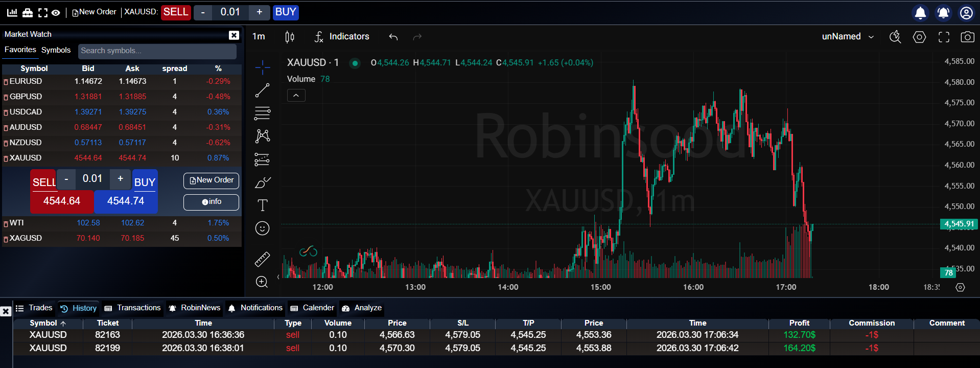Toggle the eye visibility icon in top bar
Screen dimensions: 980x368
click(x=56, y=12)
